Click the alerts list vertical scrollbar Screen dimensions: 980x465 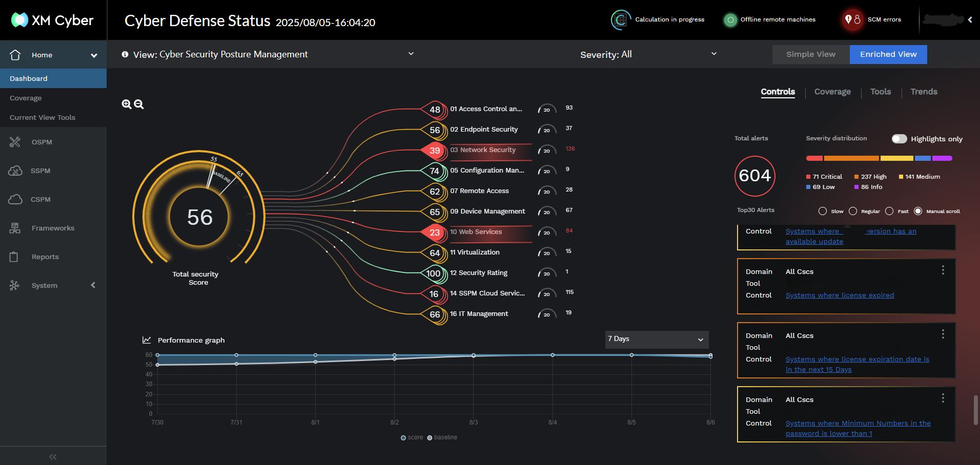pos(975,410)
